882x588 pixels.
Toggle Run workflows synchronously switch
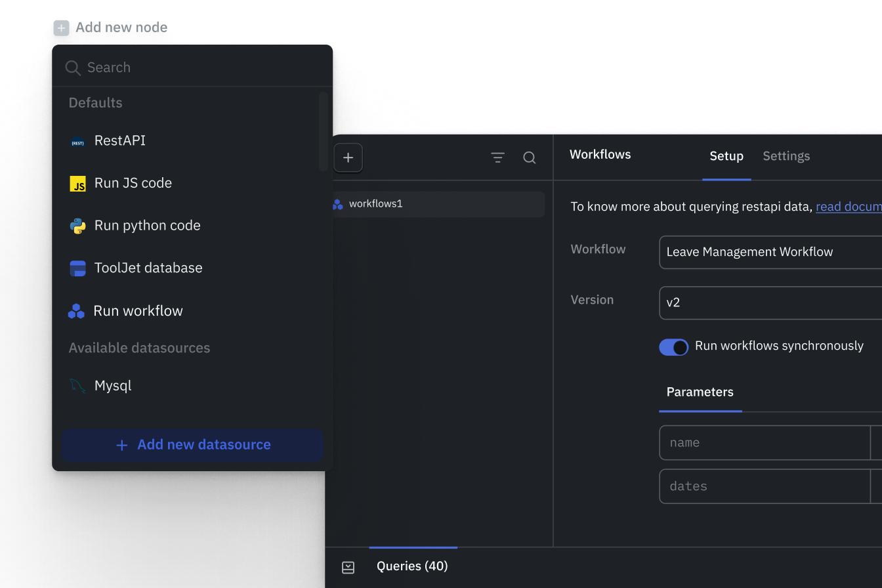coord(673,346)
